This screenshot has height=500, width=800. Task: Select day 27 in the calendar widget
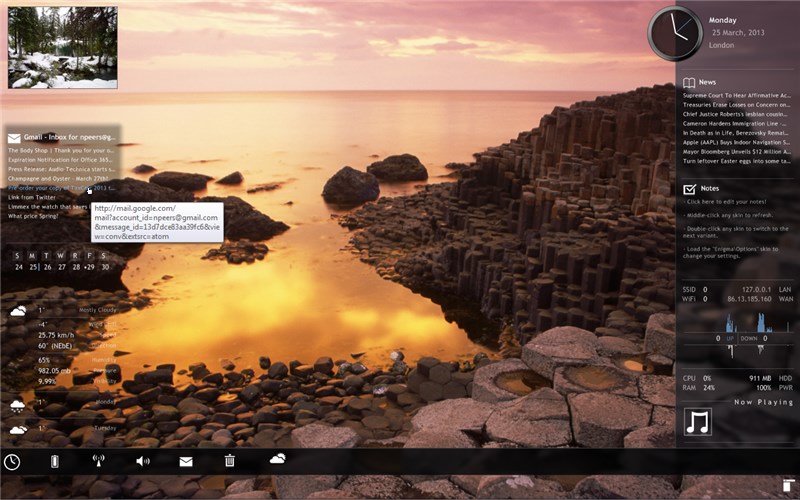click(x=61, y=267)
